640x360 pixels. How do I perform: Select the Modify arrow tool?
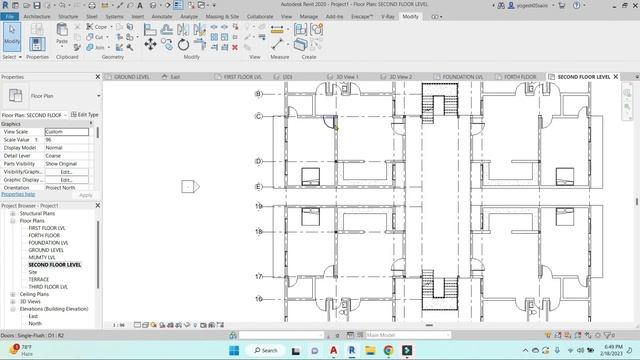(12, 37)
